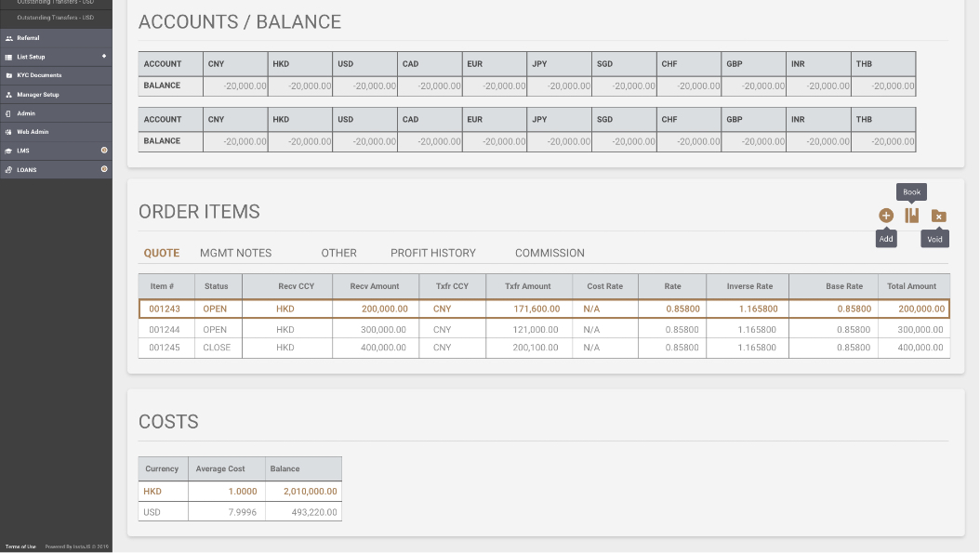Select the COMMISSION tab
The image size is (980, 553).
tap(550, 253)
